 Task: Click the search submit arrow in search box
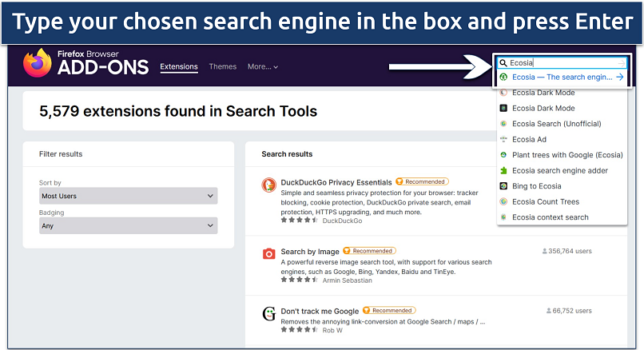pyautogui.click(x=621, y=62)
